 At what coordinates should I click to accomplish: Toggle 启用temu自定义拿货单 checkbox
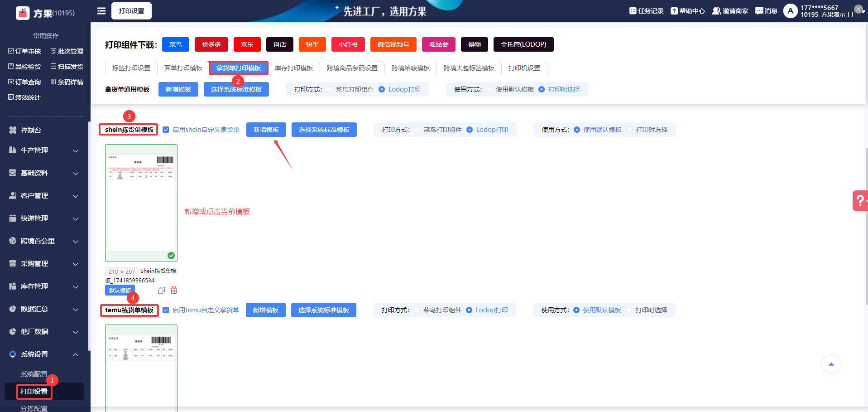coord(166,310)
